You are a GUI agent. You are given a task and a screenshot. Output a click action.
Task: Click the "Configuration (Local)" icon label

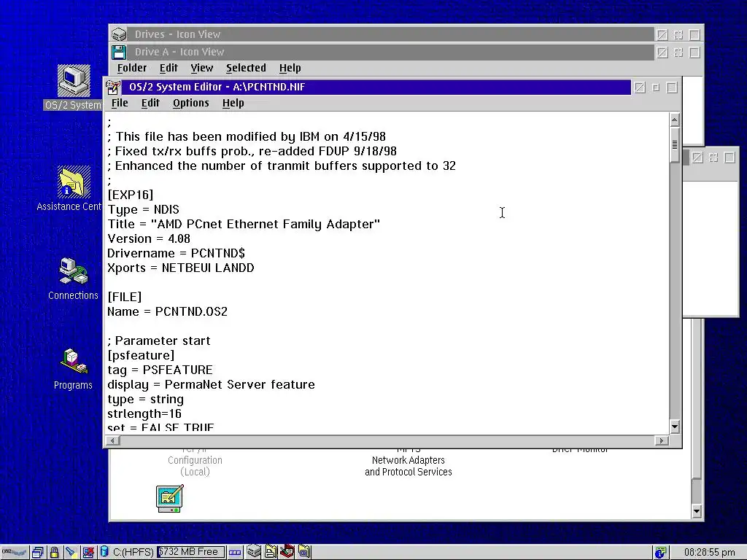tap(195, 466)
